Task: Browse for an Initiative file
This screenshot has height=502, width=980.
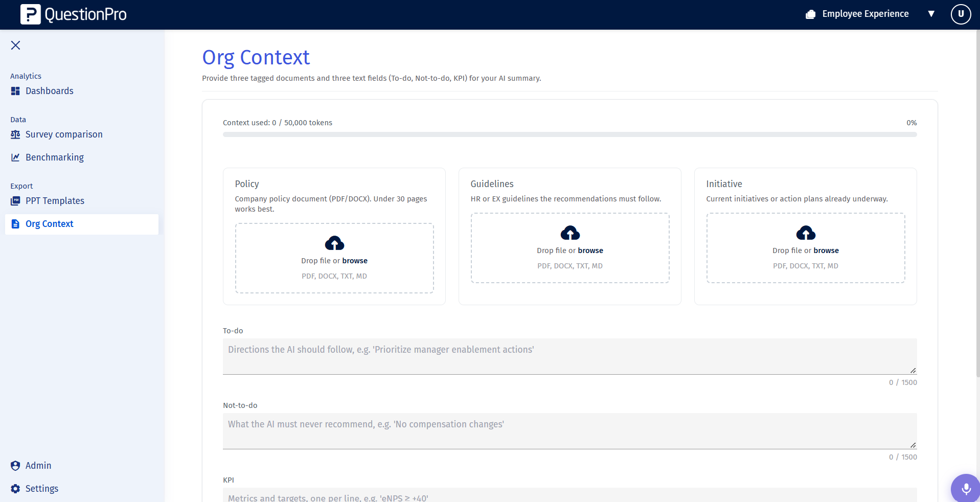Action: 826,250
